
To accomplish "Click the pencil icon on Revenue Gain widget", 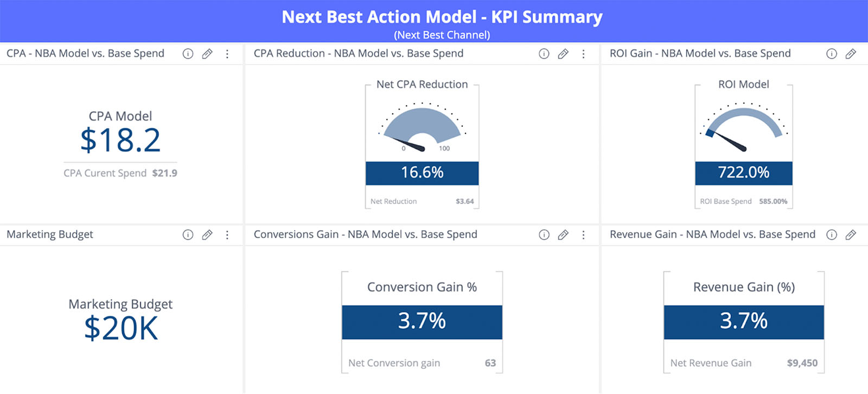I will [850, 235].
